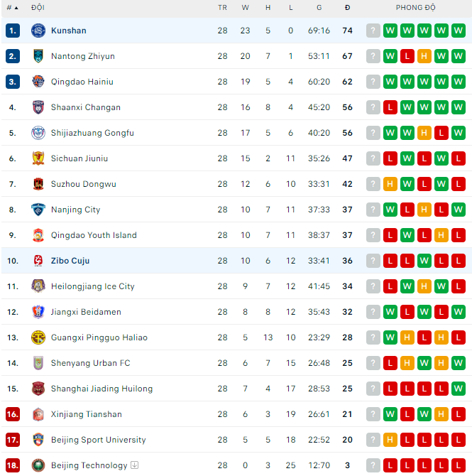Click the Xinjiang Tianshan team badge

pyautogui.click(x=38, y=414)
